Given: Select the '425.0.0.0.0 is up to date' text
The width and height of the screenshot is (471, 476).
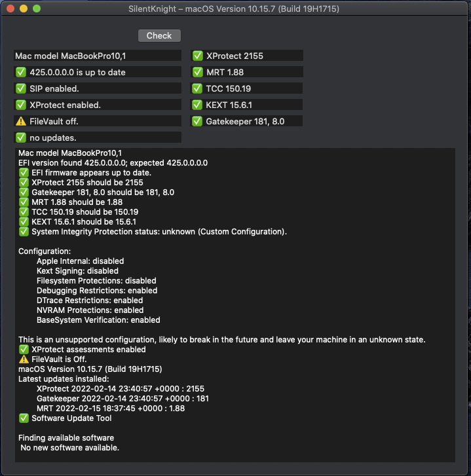Looking at the screenshot, I should point(77,72).
